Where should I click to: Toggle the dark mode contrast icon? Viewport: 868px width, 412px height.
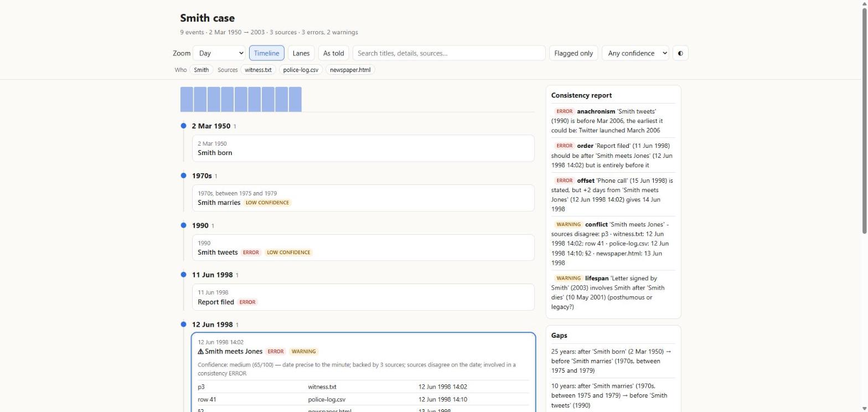[x=680, y=53]
